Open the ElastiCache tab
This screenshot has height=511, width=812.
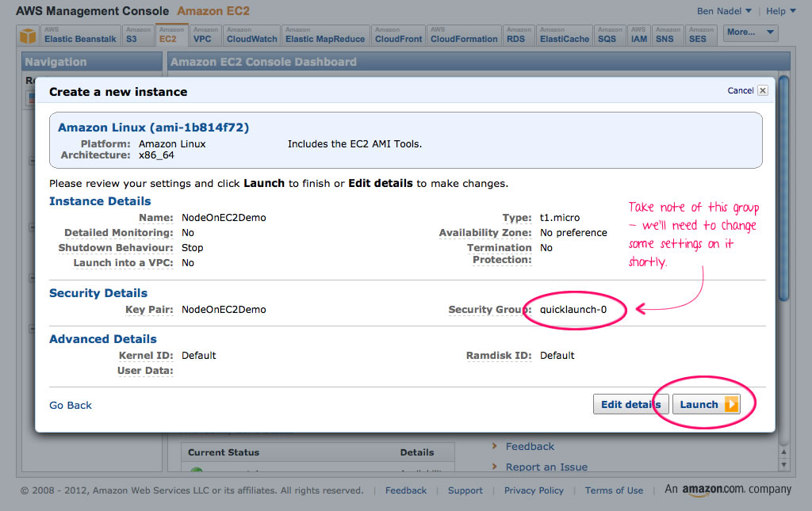point(565,36)
